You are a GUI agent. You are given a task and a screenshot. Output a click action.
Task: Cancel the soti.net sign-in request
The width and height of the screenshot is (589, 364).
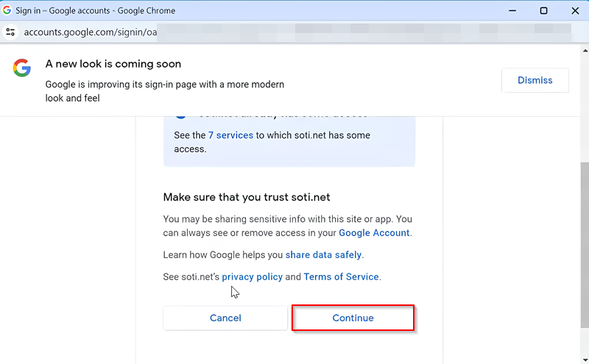point(225,318)
